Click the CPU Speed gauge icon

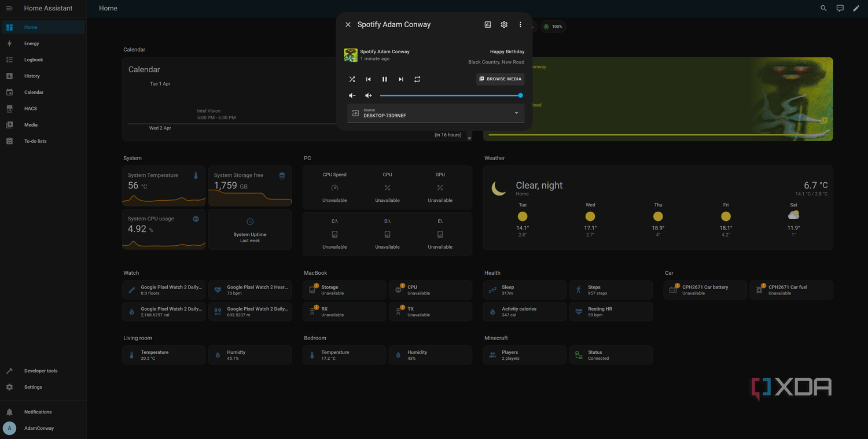[334, 188]
